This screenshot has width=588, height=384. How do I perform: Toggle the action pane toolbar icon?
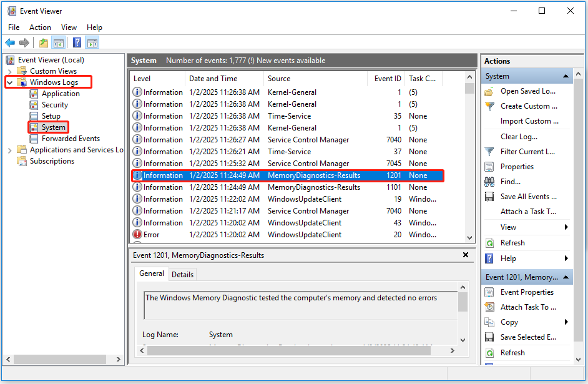click(x=91, y=42)
